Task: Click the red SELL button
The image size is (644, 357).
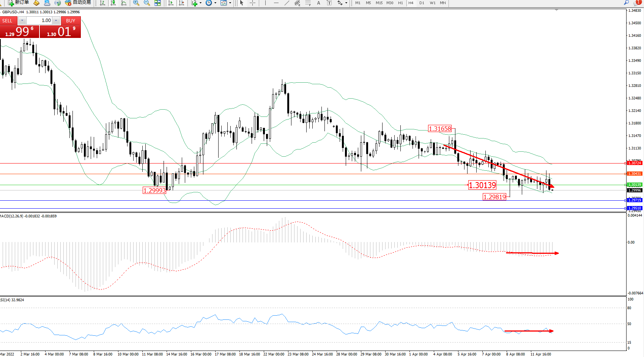Action: [8, 20]
